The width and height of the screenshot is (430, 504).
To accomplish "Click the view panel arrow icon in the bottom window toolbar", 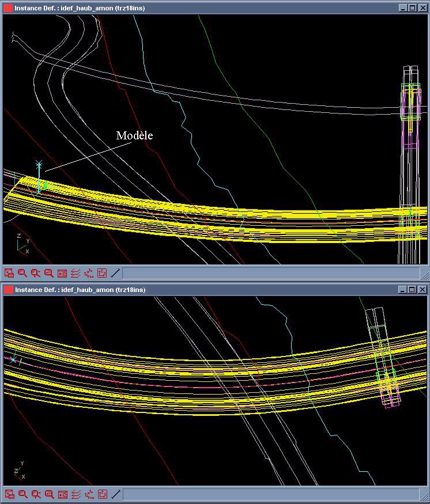I will tap(62, 494).
